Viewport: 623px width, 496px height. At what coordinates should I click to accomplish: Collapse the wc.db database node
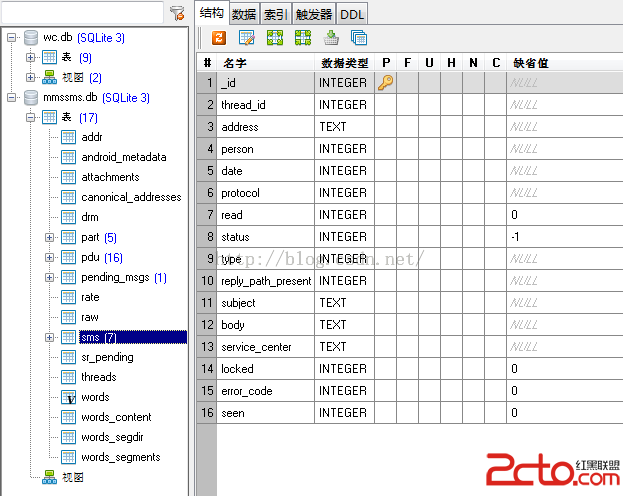[11, 38]
